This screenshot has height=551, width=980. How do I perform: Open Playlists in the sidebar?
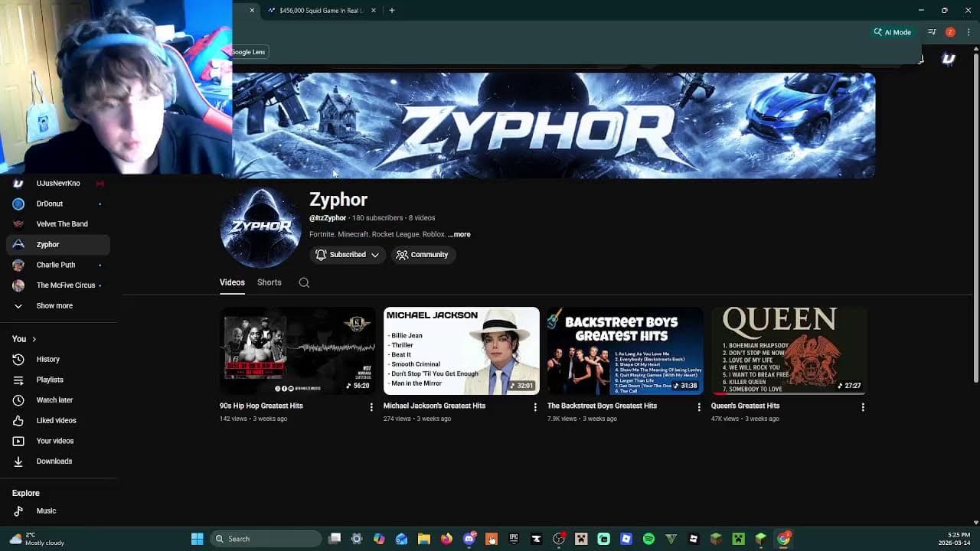pos(58,380)
